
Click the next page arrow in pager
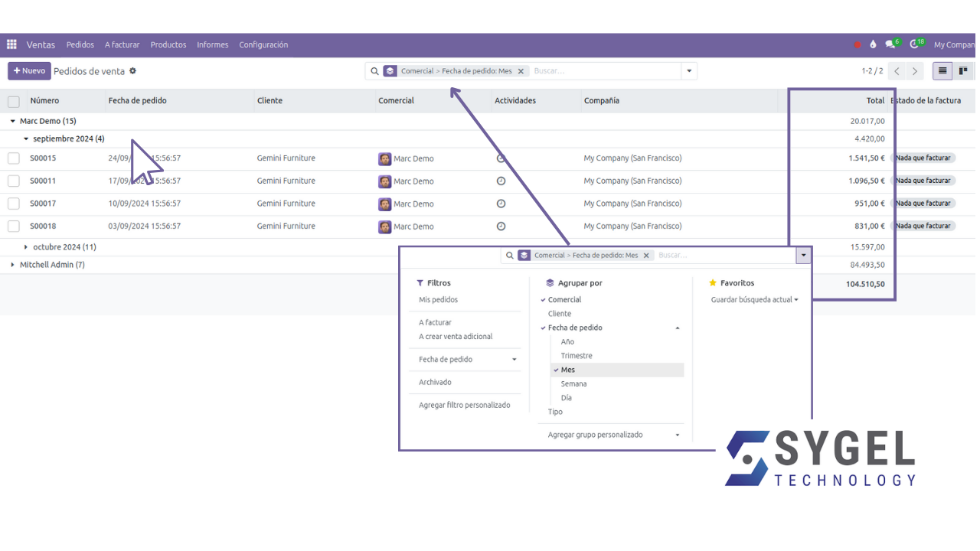[915, 70]
